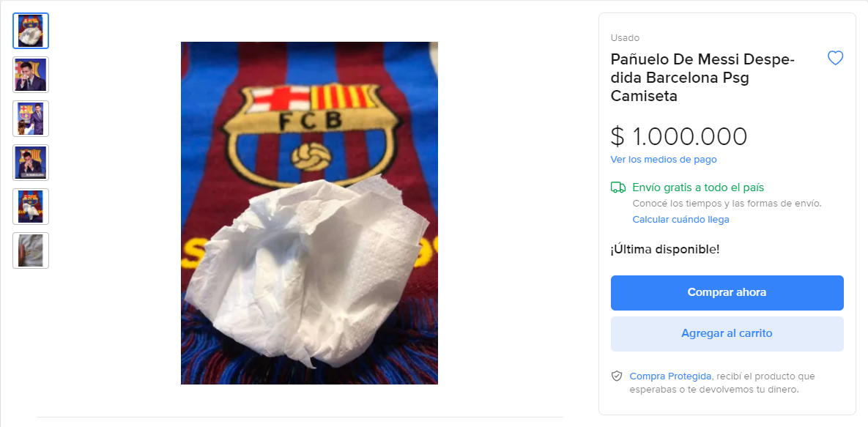This screenshot has height=427, width=868.
Task: Open the last thumbnail showing white fabric
Action: [x=31, y=250]
